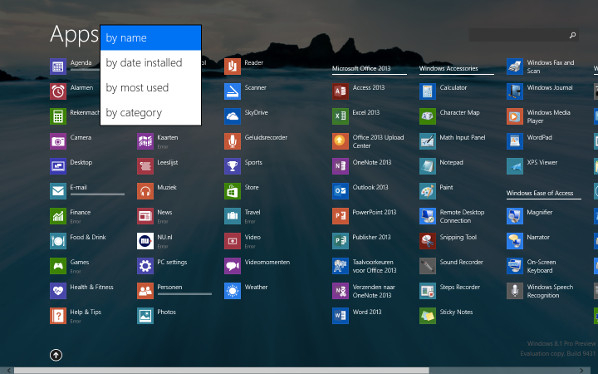The width and height of the screenshot is (598, 374).
Task: Open the Notepad label
Action: [x=451, y=162]
